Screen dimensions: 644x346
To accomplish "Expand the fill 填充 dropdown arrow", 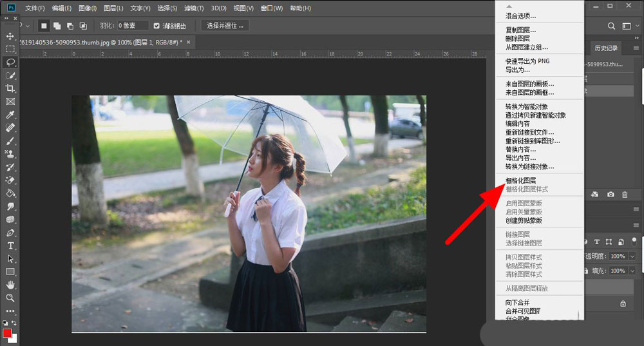I will coord(632,271).
